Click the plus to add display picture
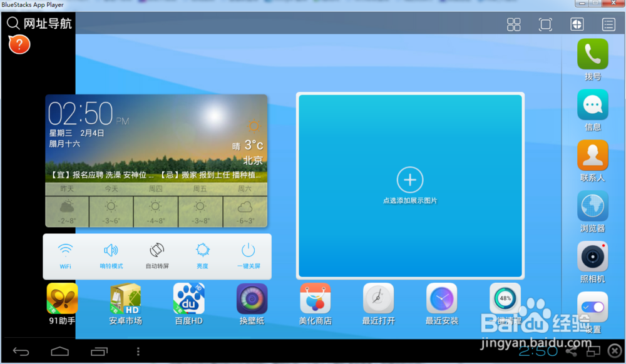 (410, 179)
